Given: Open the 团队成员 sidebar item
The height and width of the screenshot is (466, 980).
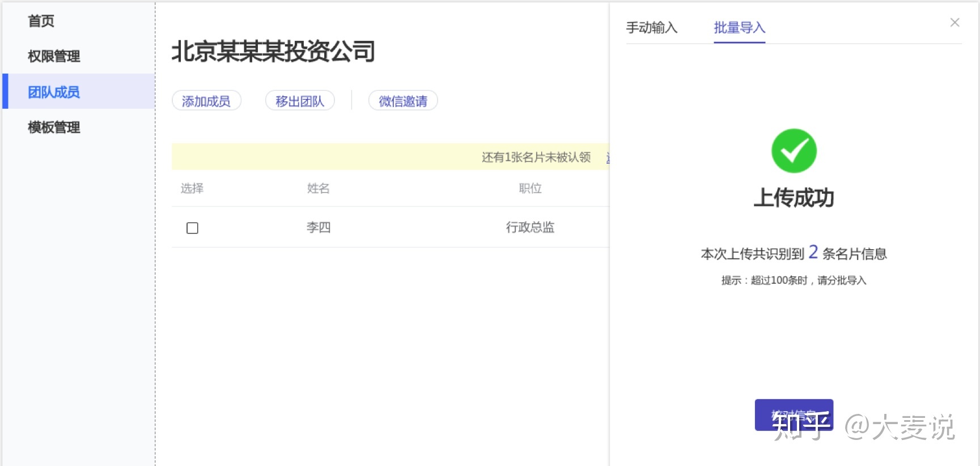Looking at the screenshot, I should point(79,91).
